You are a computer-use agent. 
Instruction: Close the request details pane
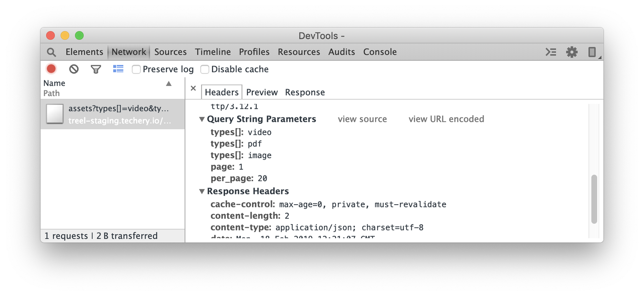(193, 88)
